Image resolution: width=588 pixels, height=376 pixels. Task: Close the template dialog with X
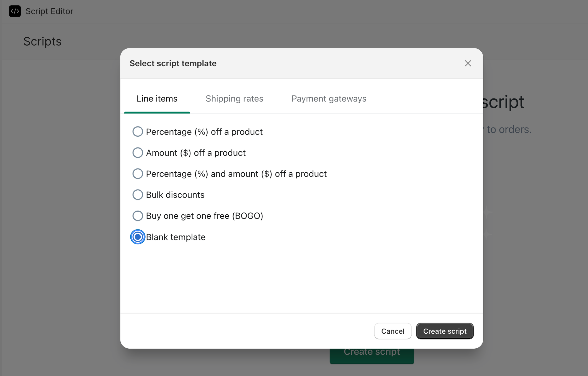pos(468,63)
